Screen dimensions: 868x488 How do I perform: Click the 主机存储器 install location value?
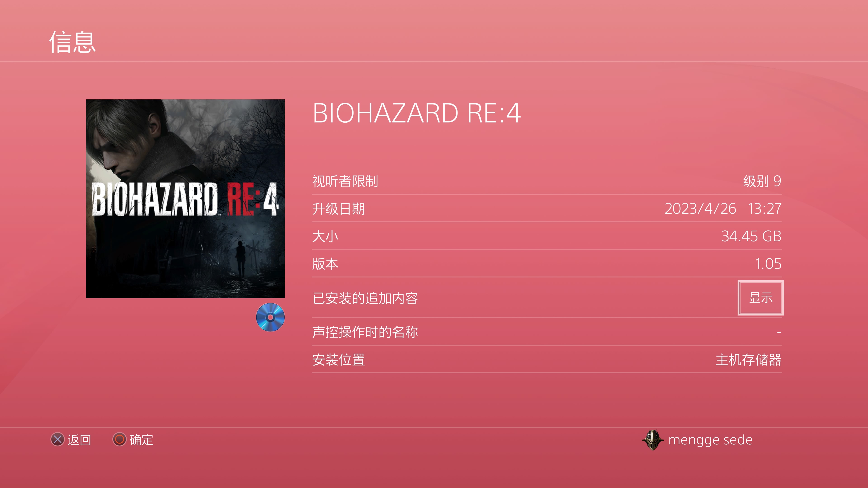749,360
